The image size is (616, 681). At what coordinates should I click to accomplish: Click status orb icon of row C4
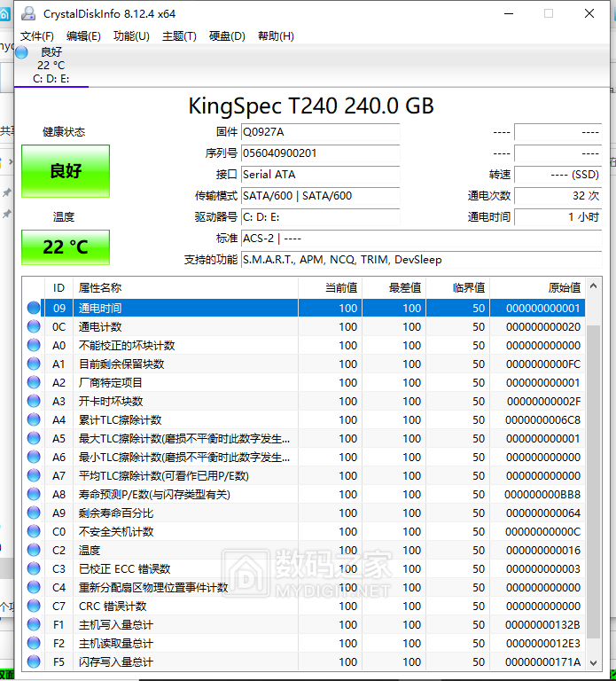click(34, 587)
